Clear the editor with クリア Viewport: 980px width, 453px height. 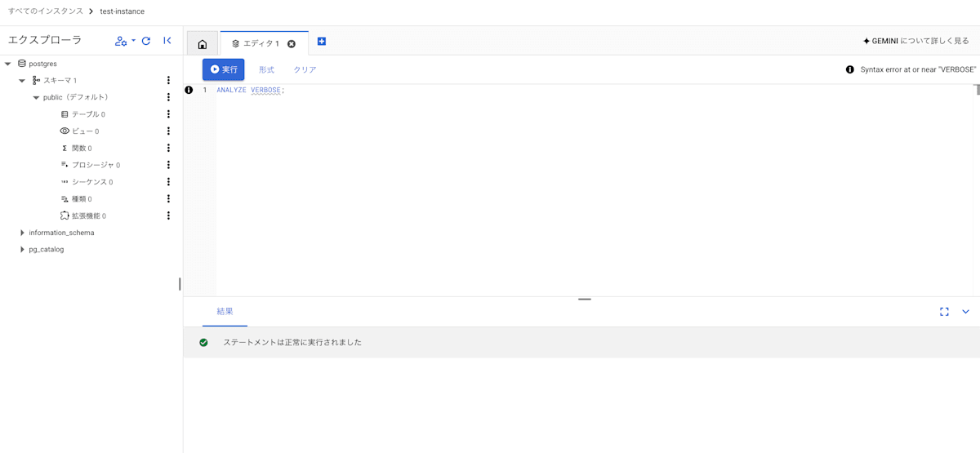pos(305,70)
